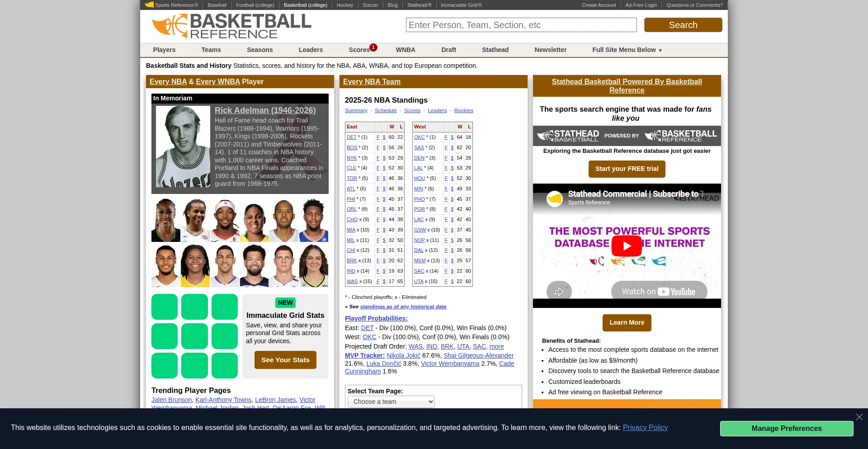
Task: Open the Every NBA Team heading link
Action: 372,81
